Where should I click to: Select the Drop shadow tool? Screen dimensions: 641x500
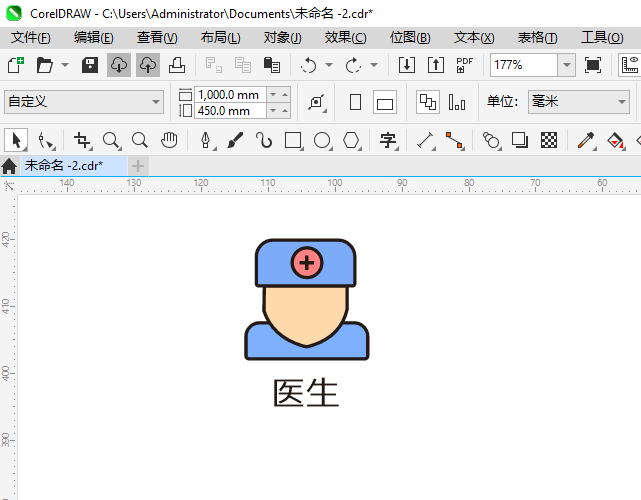click(x=520, y=140)
